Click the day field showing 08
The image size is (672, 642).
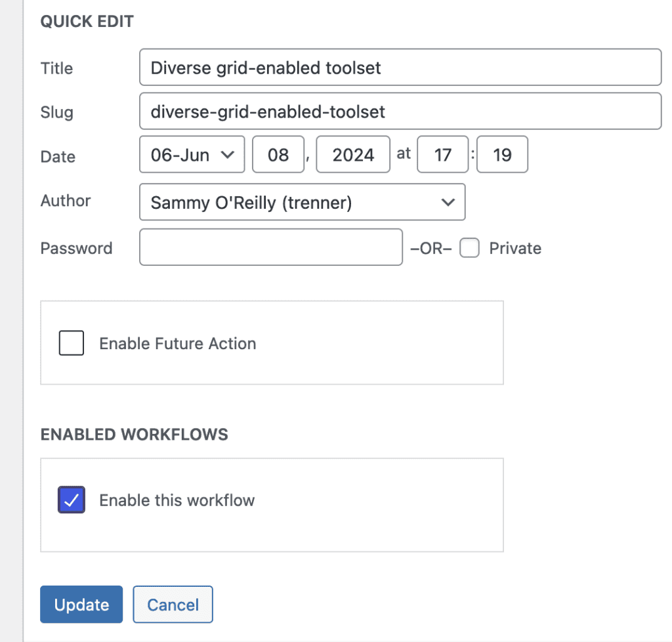(278, 154)
